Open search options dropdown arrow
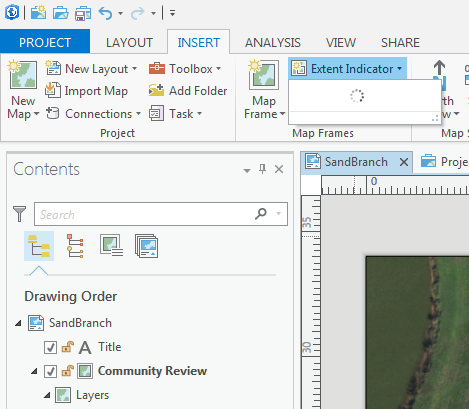This screenshot has height=409, width=469. (x=278, y=214)
